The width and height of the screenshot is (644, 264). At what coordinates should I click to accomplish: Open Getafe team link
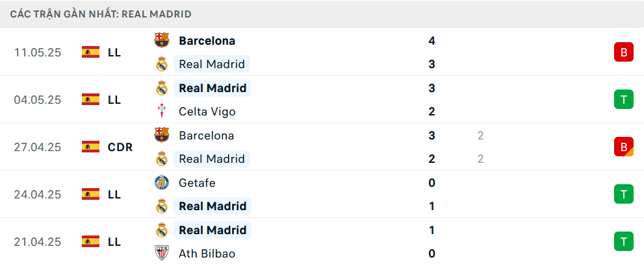[x=197, y=182]
